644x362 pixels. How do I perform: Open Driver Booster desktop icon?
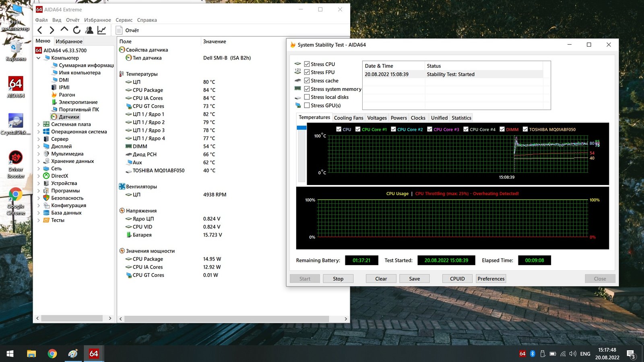pyautogui.click(x=16, y=164)
